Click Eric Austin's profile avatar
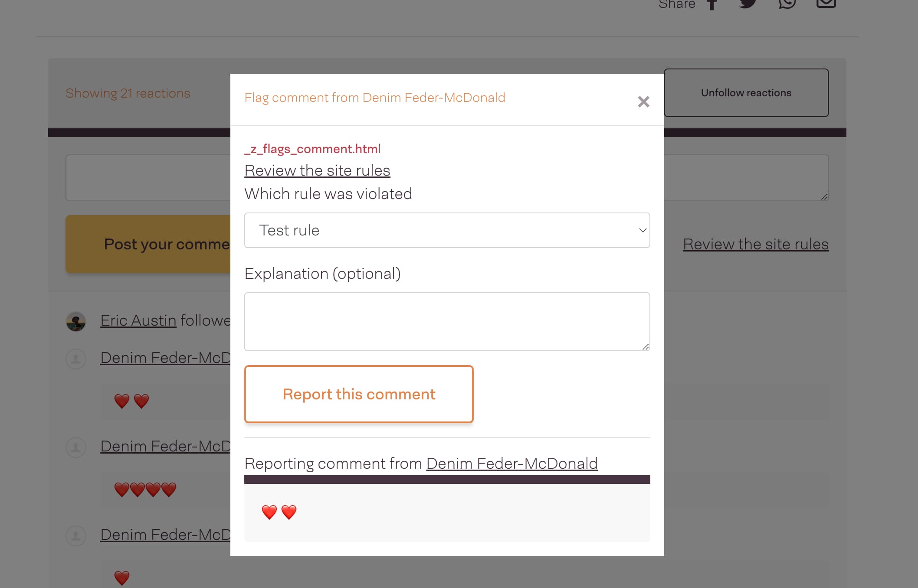 pyautogui.click(x=76, y=321)
